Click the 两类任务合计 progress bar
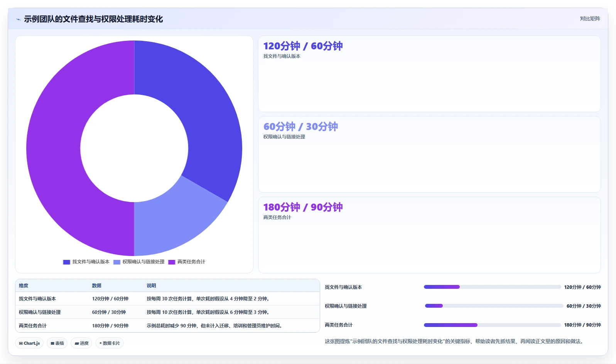Viewport: 616px width, 364px height. [x=492, y=325]
